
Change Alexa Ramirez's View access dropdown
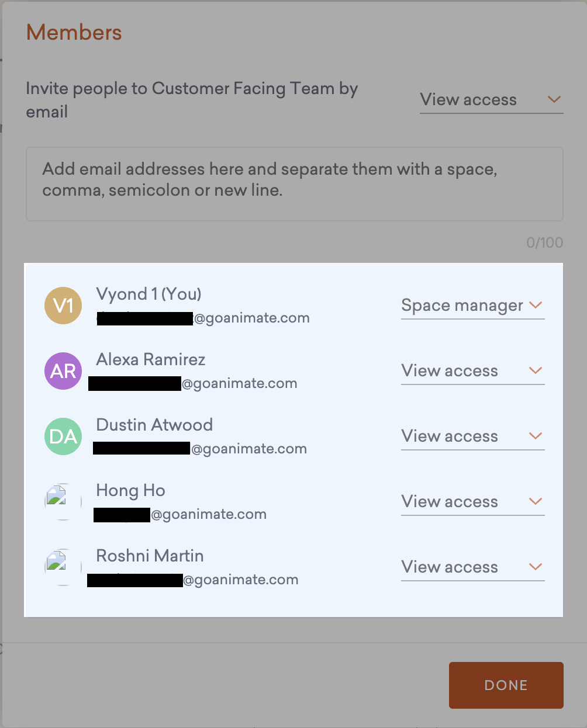[472, 371]
